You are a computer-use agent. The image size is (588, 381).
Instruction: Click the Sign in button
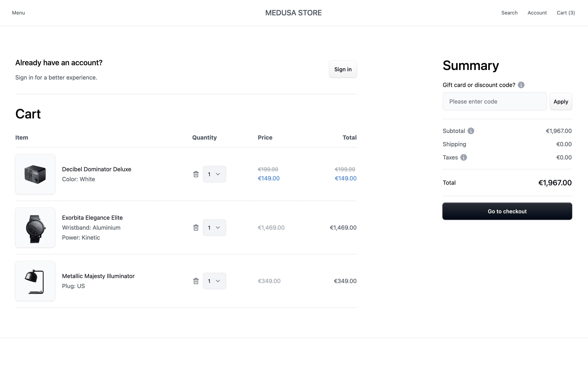coord(343,69)
